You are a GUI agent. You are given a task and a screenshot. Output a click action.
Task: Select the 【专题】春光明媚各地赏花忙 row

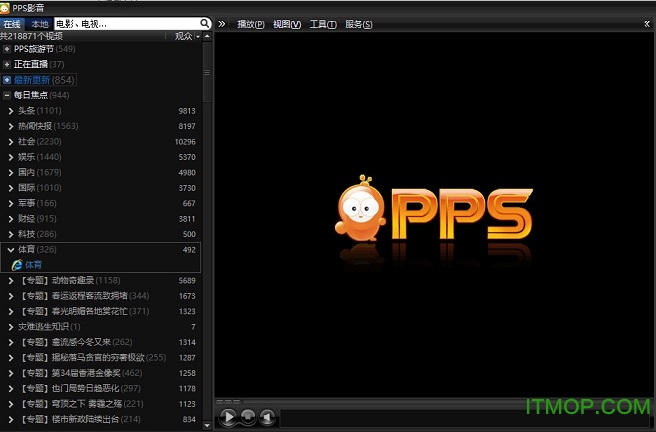[x=100, y=312]
